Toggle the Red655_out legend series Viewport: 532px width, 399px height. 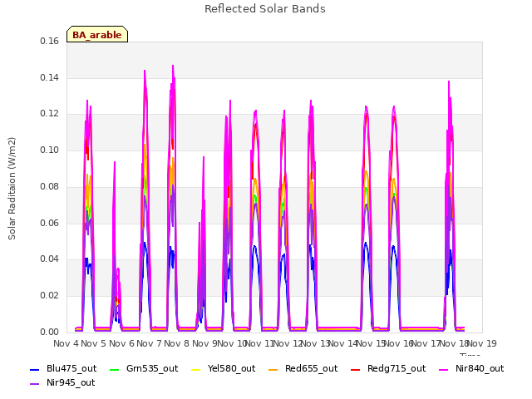click(x=303, y=369)
